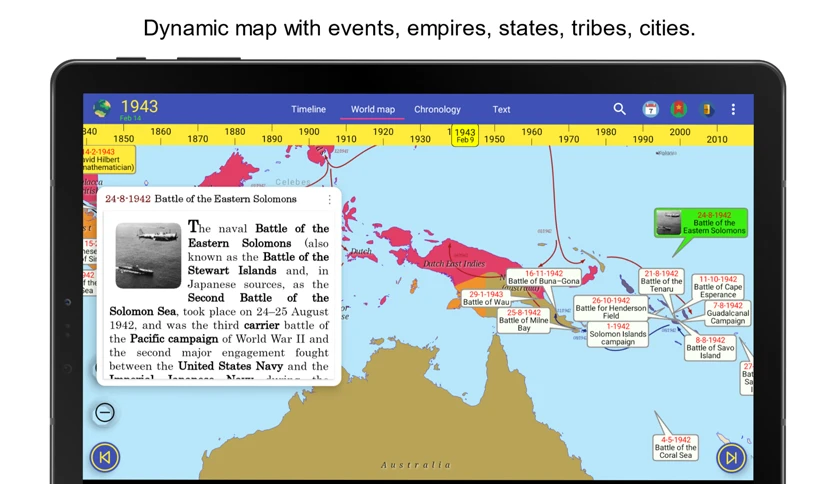This screenshot has height=484, width=836.
Task: Open the Guadalcanal Campaign label
Action: tap(728, 313)
